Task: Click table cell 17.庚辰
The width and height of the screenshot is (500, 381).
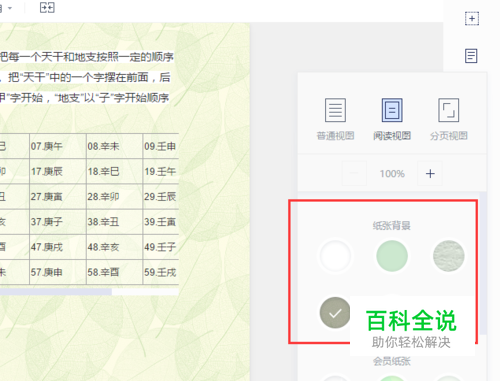Action: 58,171
